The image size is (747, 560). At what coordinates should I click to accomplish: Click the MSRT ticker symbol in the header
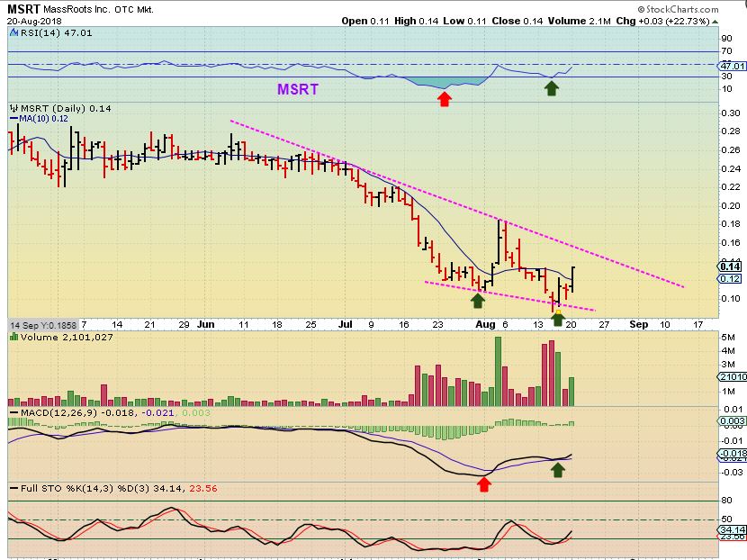[23, 9]
